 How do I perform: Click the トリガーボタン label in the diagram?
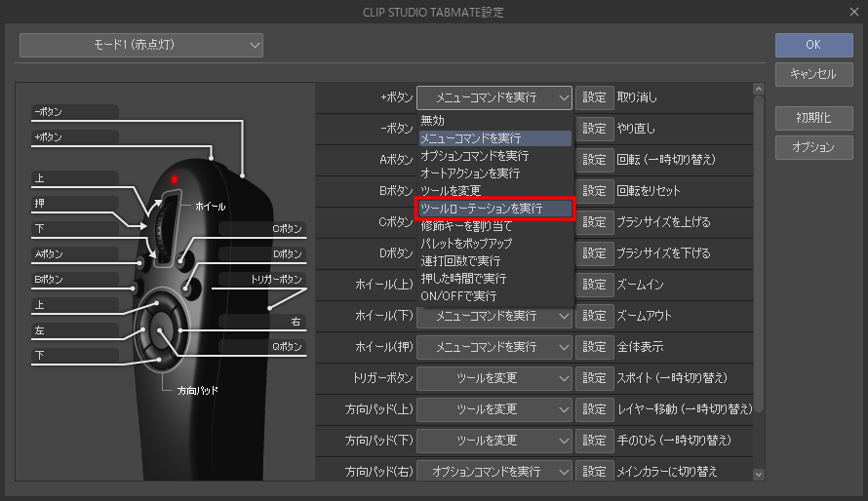click(x=276, y=280)
